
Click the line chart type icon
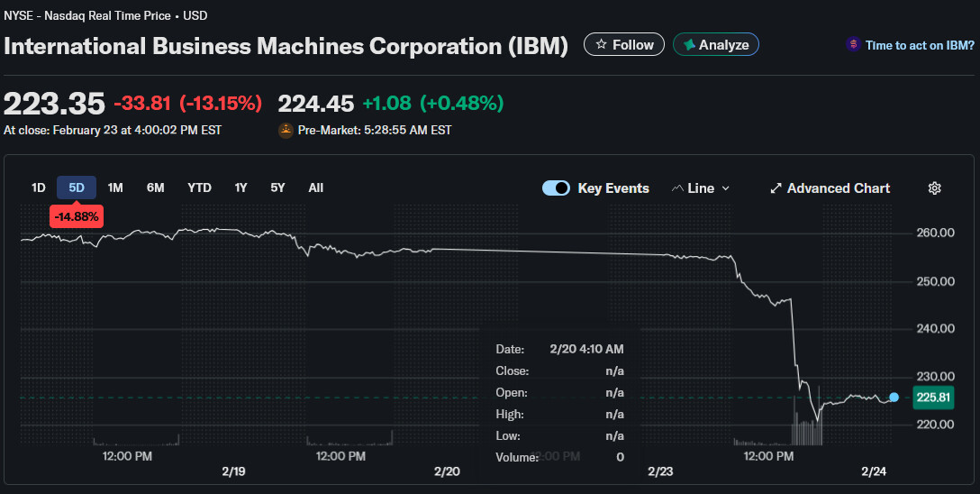(678, 188)
